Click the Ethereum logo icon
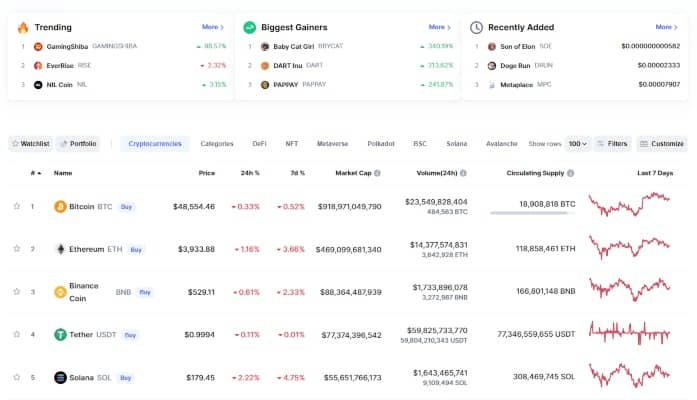 [60, 249]
